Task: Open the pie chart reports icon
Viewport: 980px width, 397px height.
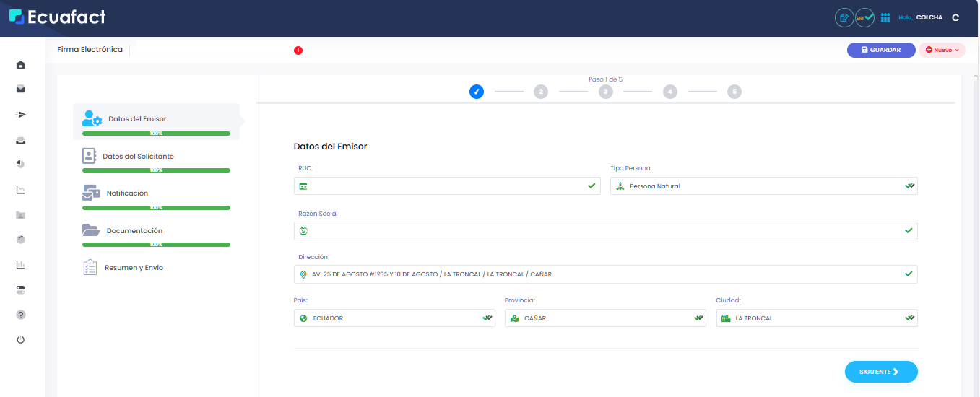Action: (x=21, y=165)
